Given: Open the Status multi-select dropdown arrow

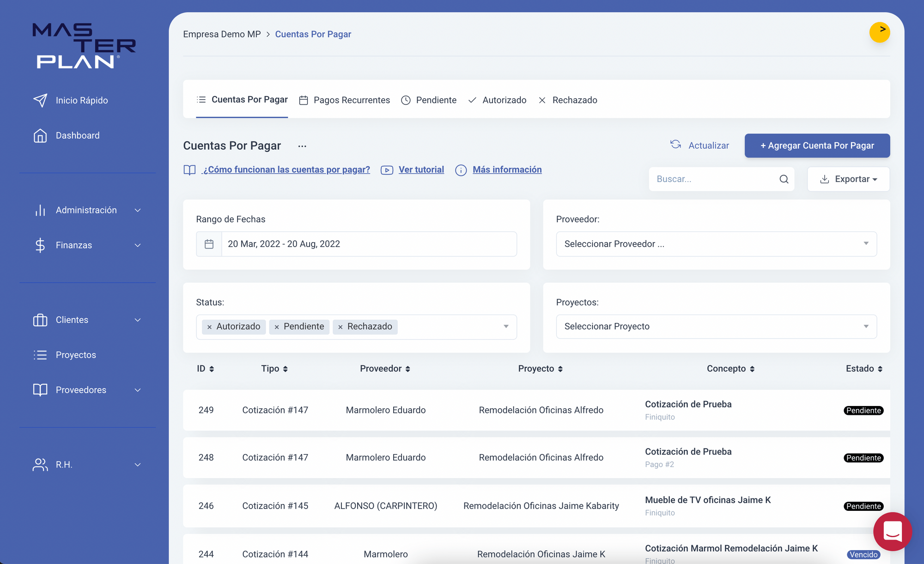Looking at the screenshot, I should 506,327.
